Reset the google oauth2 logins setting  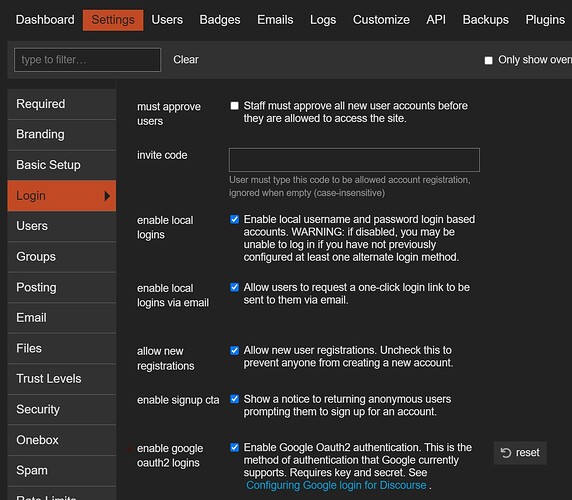520,453
